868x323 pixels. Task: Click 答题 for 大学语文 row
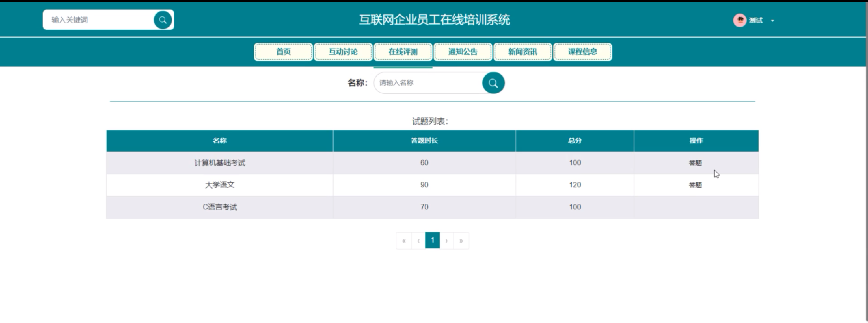pyautogui.click(x=695, y=185)
